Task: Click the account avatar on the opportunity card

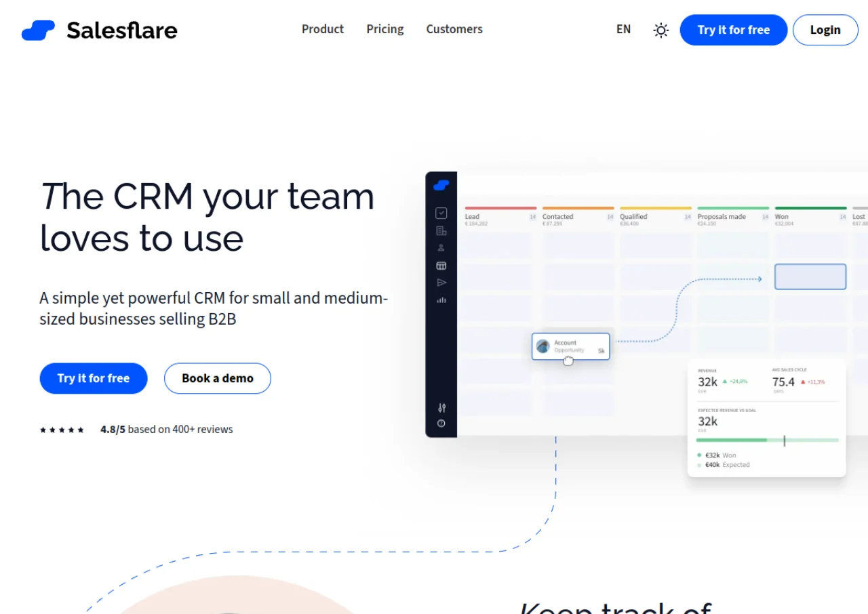Action: 543,346
